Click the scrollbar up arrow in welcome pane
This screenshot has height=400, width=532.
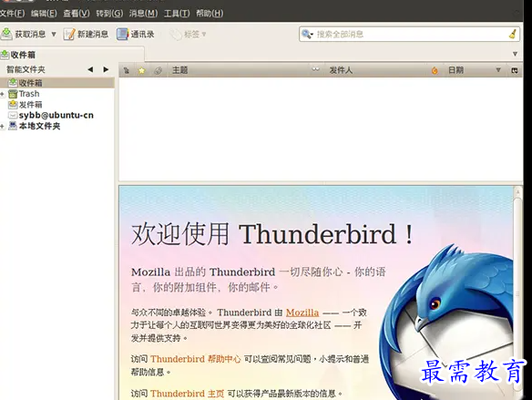(517, 192)
